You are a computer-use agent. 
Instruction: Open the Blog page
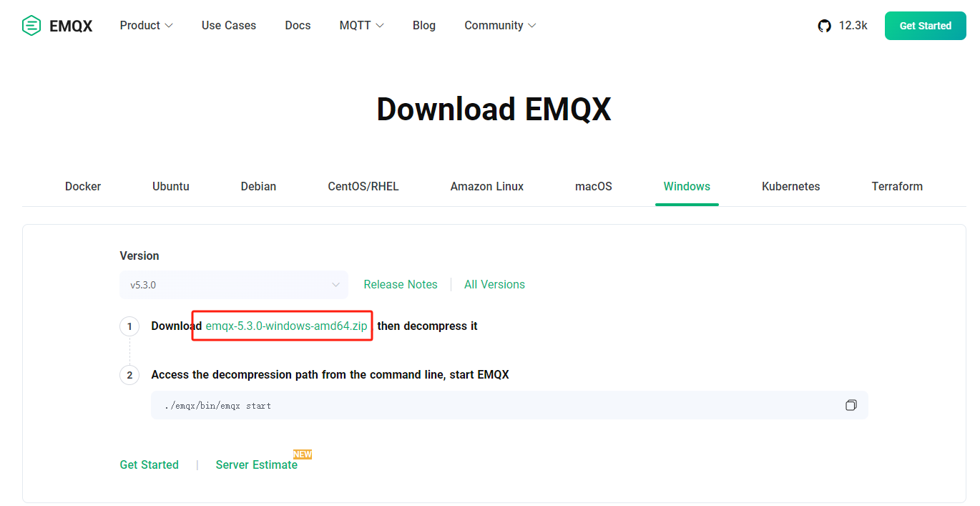point(424,25)
